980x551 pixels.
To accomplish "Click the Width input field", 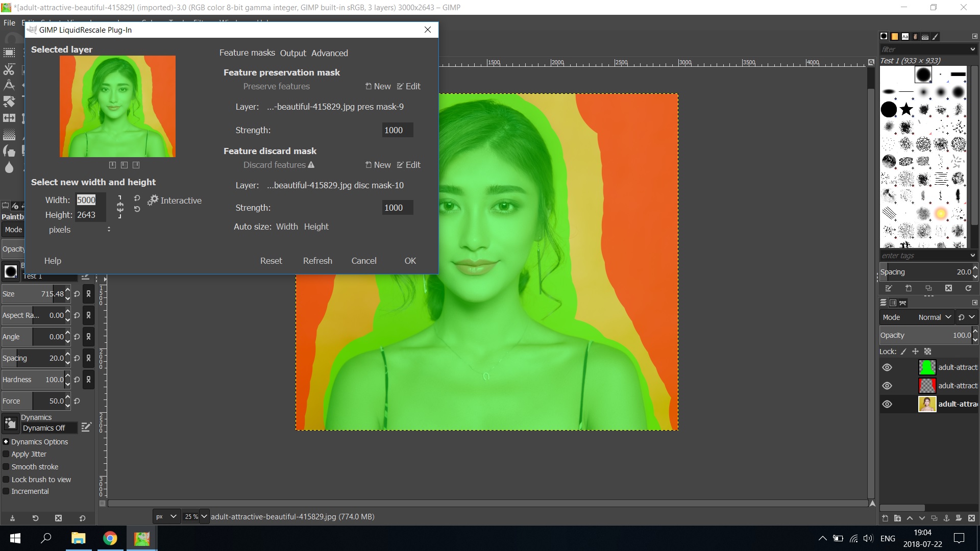I will (90, 200).
